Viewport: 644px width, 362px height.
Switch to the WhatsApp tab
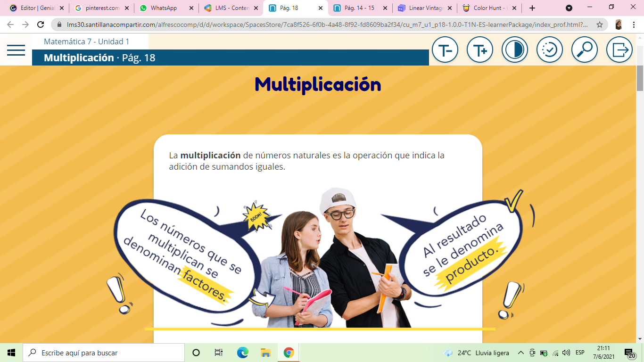coord(164,8)
